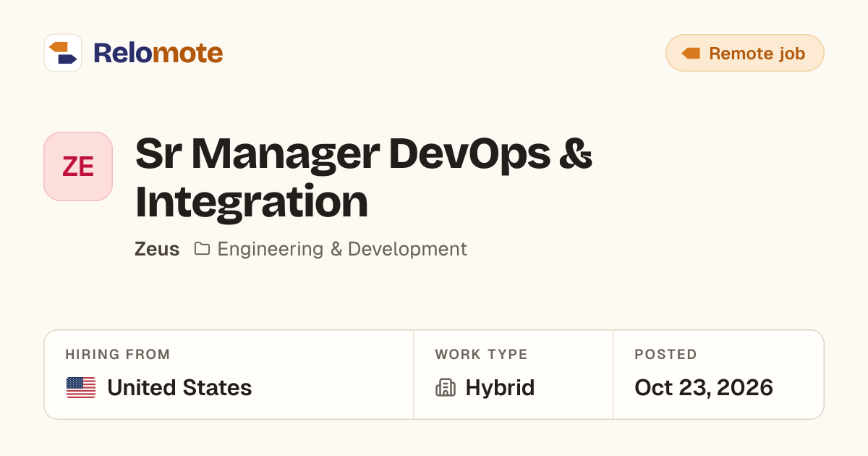Click the United States flag icon
The width and height of the screenshot is (868, 456).
pos(81,388)
